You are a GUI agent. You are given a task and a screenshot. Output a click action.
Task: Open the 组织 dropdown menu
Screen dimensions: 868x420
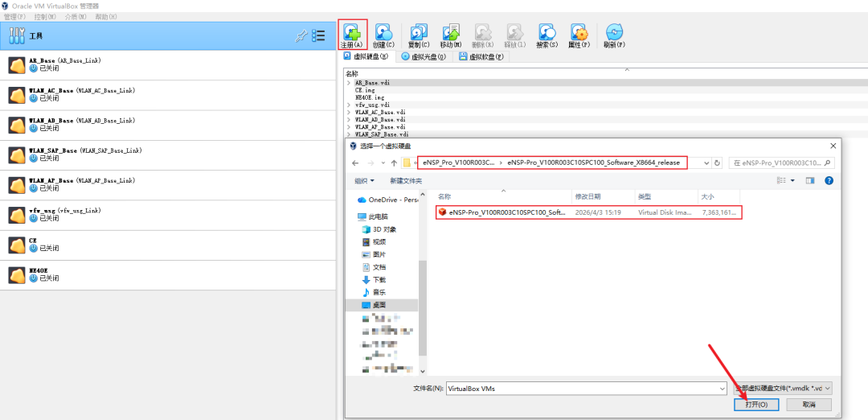[364, 181]
